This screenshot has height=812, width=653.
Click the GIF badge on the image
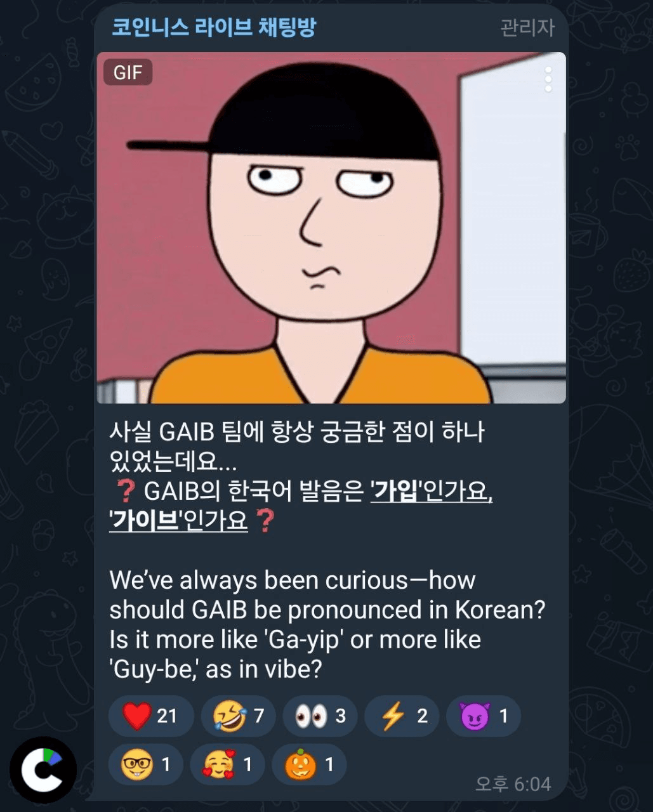(x=128, y=72)
